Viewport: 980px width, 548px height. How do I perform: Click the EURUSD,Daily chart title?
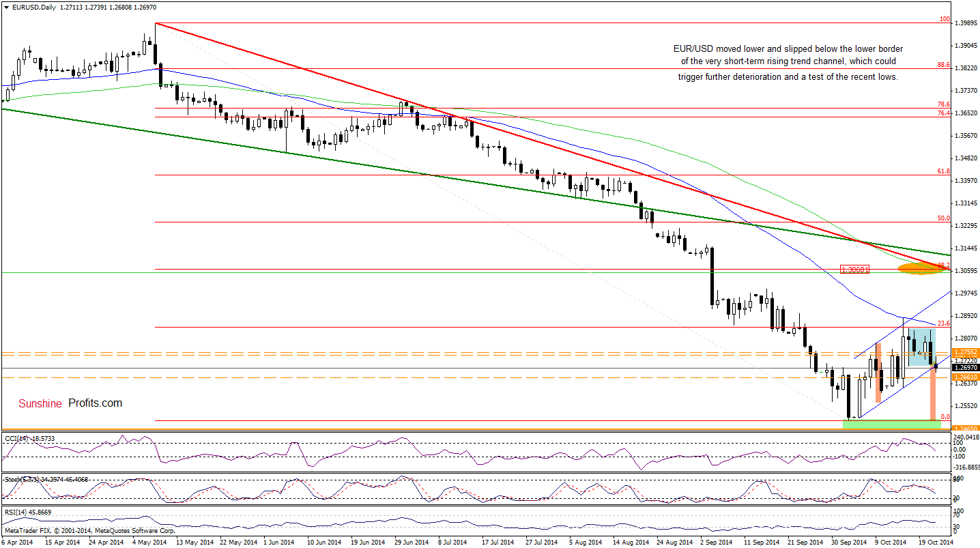[x=33, y=7]
